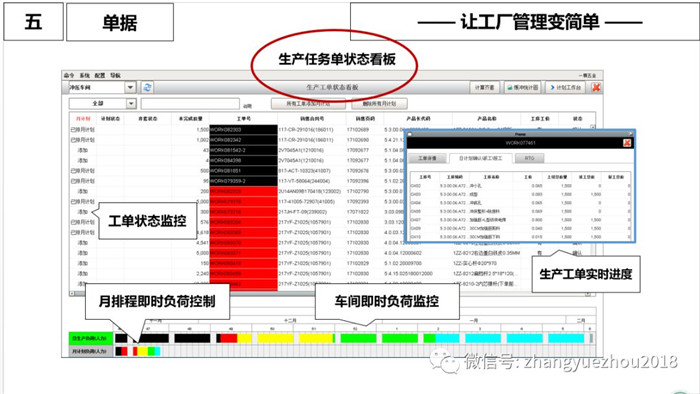Click the red X icon on main toolbar
Image resolution: width=700 pixels, height=394 pixels.
596,87
